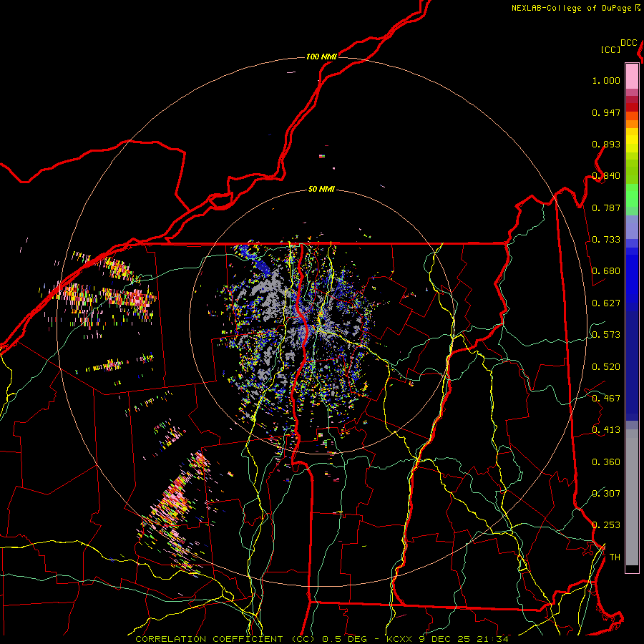644x644 pixels.
Task: Pick the red segment of the color bar
Action: pos(632,107)
